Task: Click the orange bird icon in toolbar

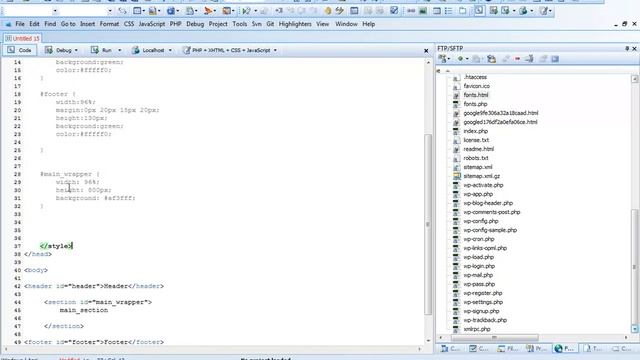Action: click(x=208, y=11)
